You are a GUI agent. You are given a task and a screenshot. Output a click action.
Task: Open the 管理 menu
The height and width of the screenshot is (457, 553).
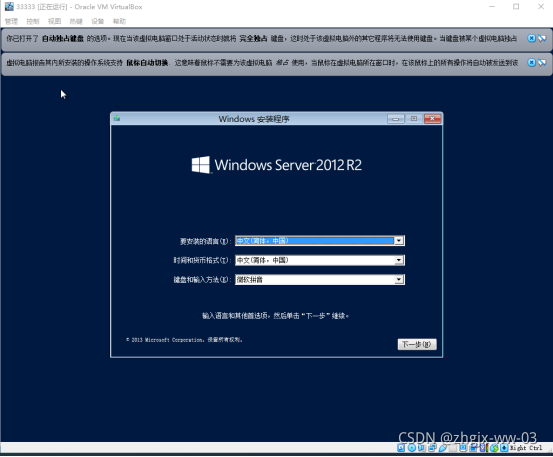[11, 21]
